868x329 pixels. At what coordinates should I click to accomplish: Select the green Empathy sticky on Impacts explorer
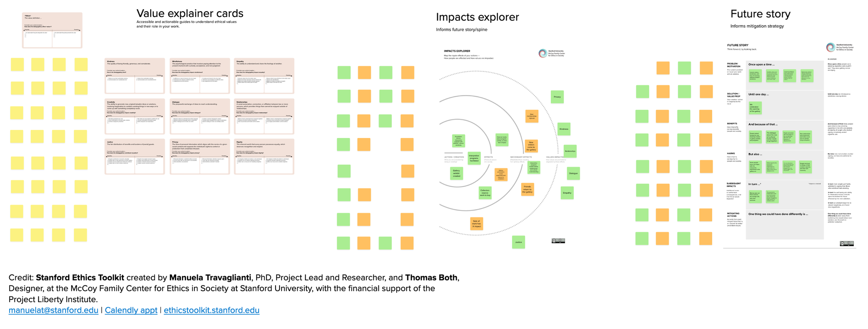[567, 193]
